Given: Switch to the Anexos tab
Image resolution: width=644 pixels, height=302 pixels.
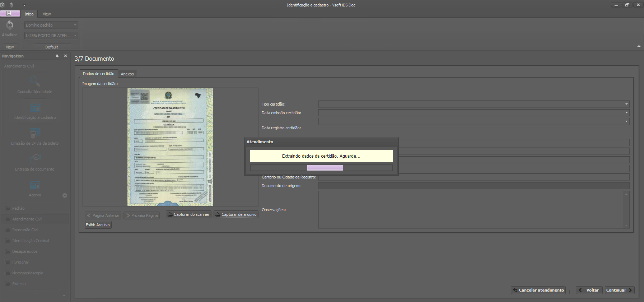Looking at the screenshot, I should pos(127,74).
